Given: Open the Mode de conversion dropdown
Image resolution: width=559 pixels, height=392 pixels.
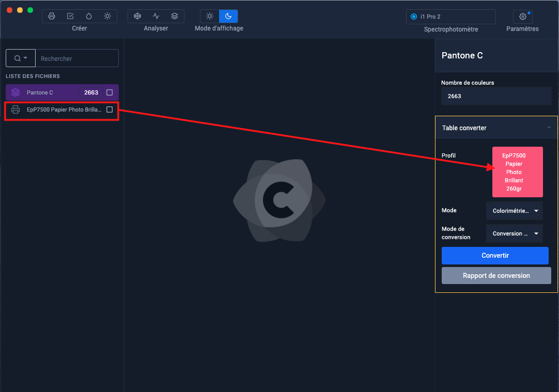Looking at the screenshot, I should (515, 233).
